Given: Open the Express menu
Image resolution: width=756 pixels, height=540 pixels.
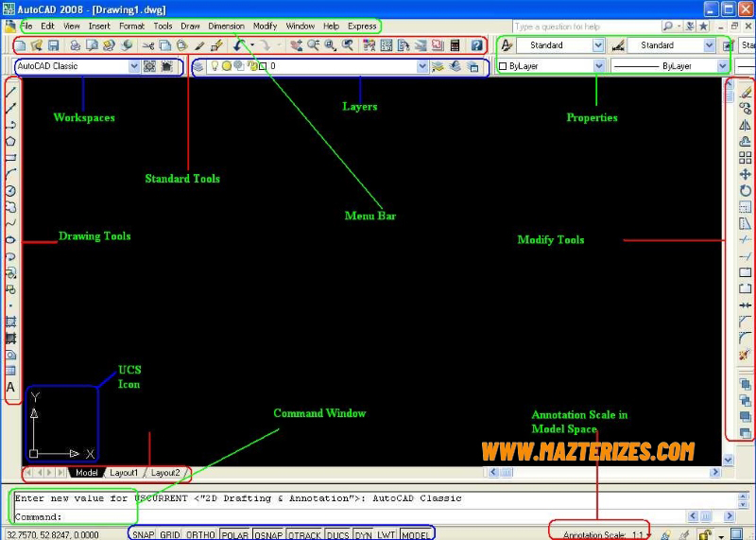Looking at the screenshot, I should [x=362, y=26].
